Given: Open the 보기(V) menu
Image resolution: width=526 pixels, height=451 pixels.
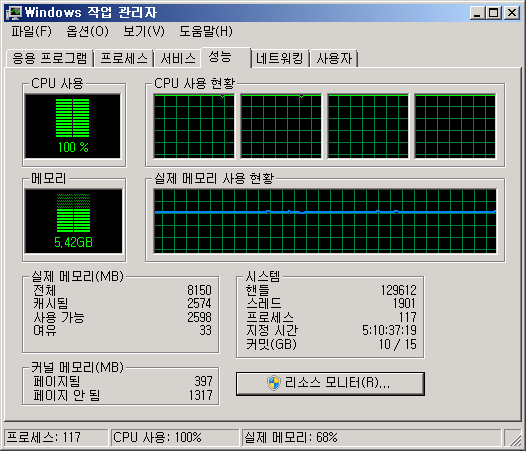Looking at the screenshot, I should (144, 32).
